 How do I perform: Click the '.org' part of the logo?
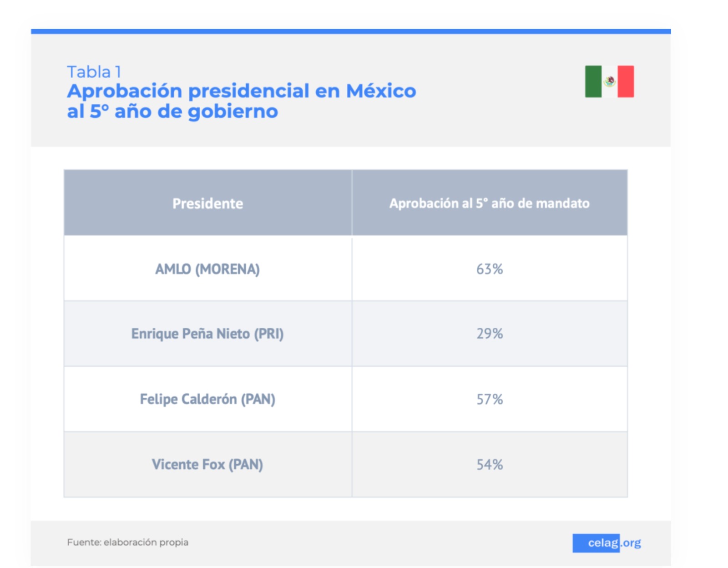[x=631, y=543]
